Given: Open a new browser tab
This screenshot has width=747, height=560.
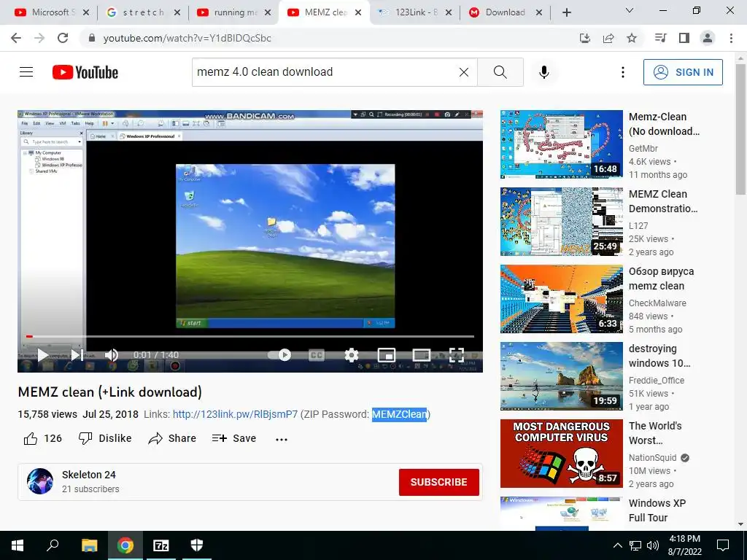Looking at the screenshot, I should tap(566, 12).
